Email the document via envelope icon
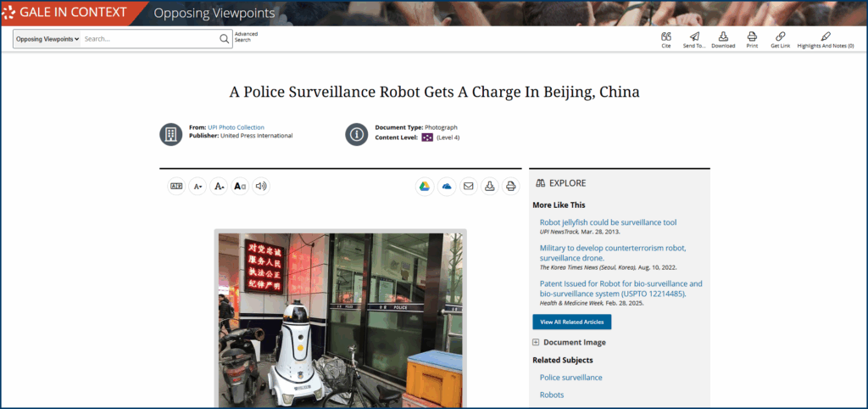The height and width of the screenshot is (409, 868). pyautogui.click(x=468, y=186)
